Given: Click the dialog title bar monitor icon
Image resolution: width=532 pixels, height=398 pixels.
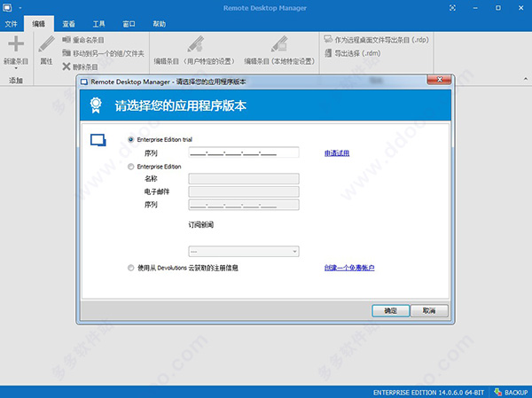Looking at the screenshot, I should (84, 82).
